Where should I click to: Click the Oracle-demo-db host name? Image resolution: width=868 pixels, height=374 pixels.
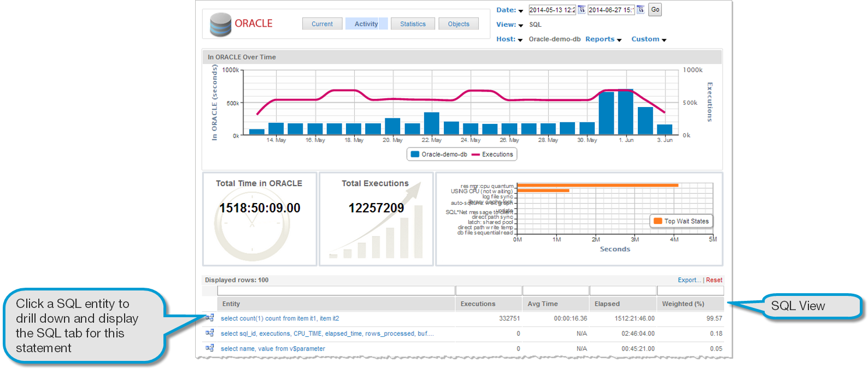(554, 39)
